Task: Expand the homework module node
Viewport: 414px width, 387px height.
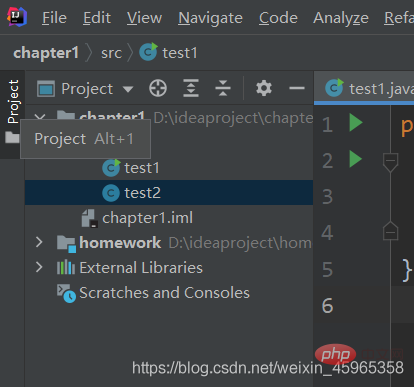Action: 39,242
